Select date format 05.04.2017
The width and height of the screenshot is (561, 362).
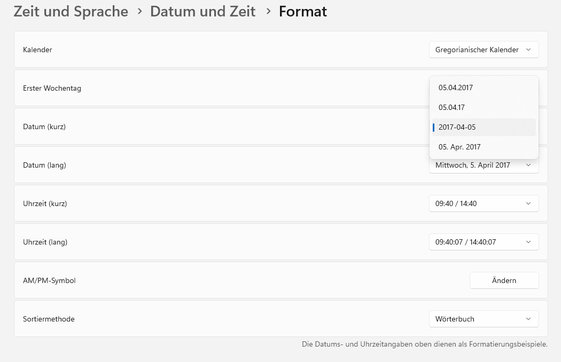[x=484, y=88]
